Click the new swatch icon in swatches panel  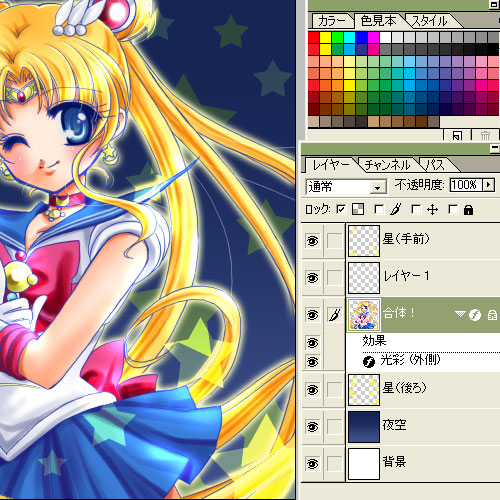457,135
